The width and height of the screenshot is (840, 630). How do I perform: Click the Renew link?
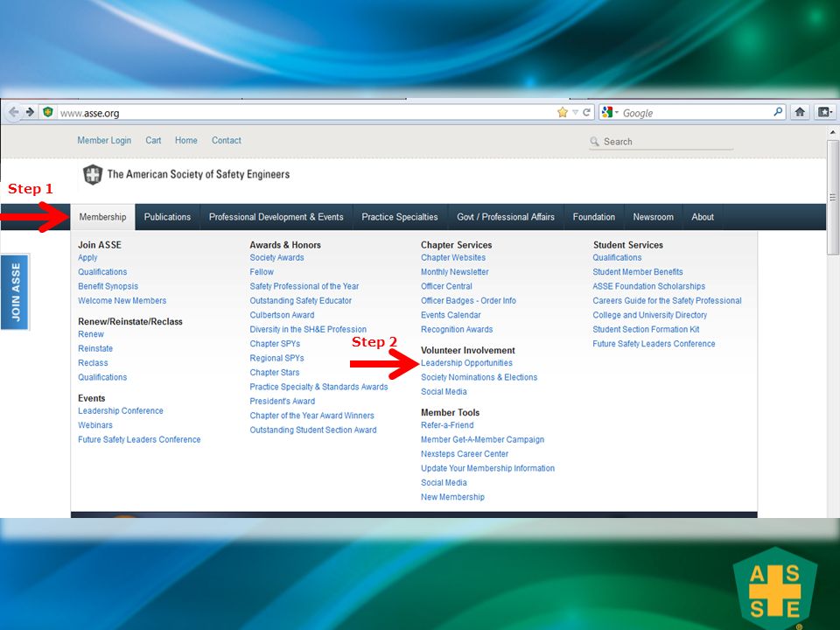[x=91, y=334]
